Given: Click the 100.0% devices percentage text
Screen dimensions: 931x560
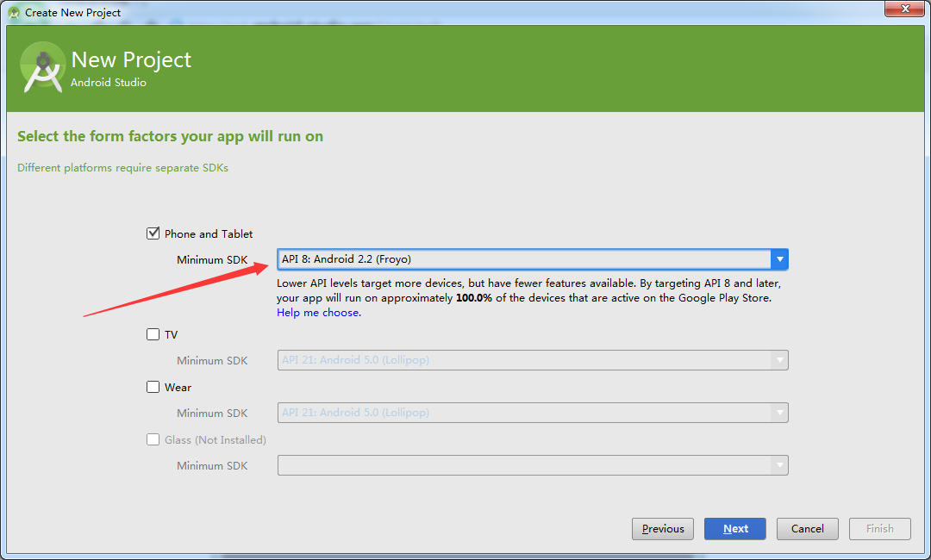Looking at the screenshot, I should pyautogui.click(x=474, y=298).
